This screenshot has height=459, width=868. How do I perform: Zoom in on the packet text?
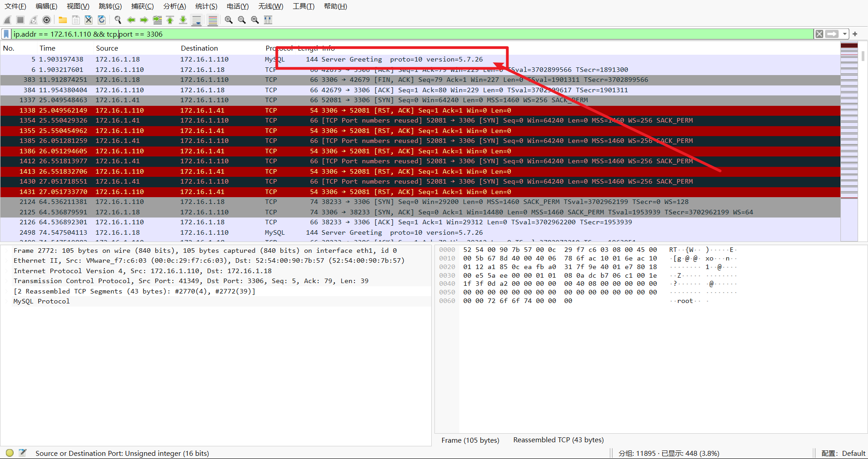point(229,20)
